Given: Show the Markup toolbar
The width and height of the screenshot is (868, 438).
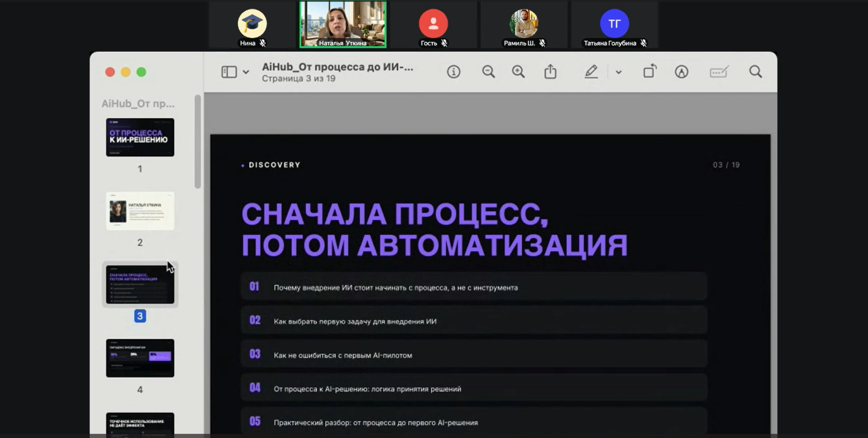Looking at the screenshot, I should coord(681,72).
